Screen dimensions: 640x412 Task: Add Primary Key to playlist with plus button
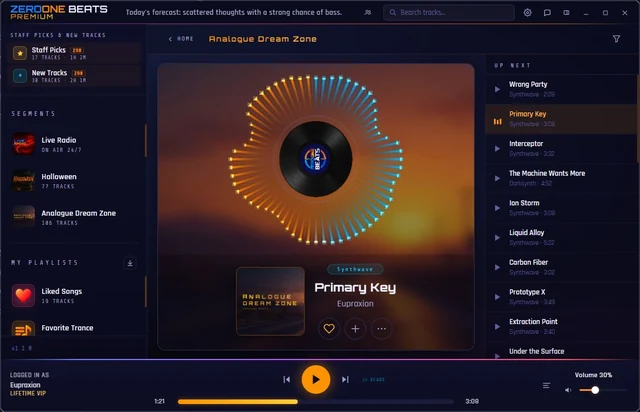point(355,328)
